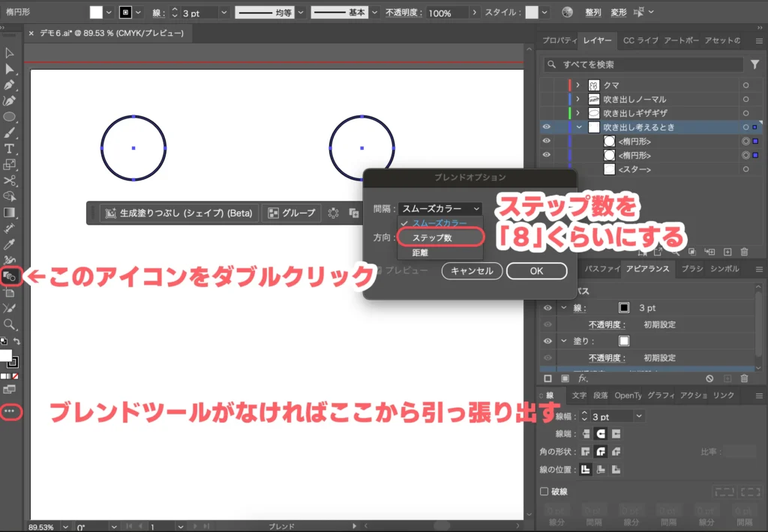
Task: Create a new layer with the plus icon
Action: point(728,252)
